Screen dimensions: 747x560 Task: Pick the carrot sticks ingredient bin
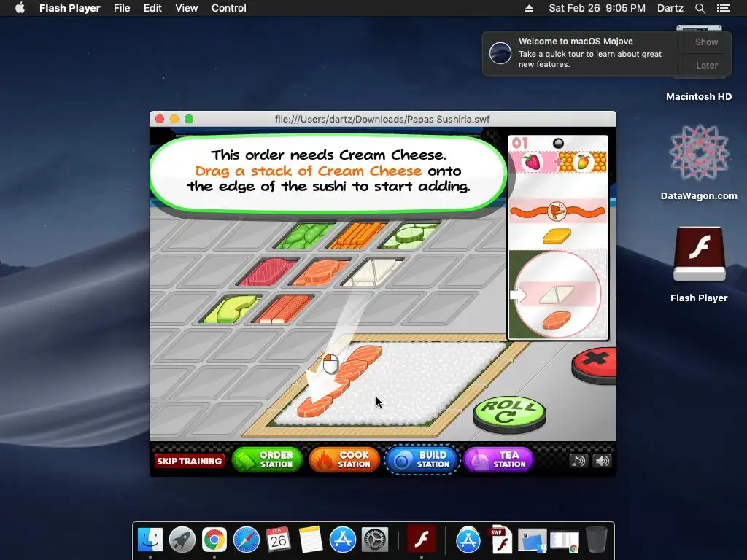point(357,235)
